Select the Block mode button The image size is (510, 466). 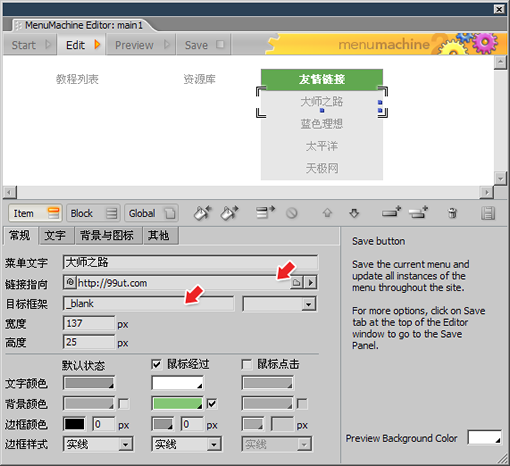(x=94, y=213)
